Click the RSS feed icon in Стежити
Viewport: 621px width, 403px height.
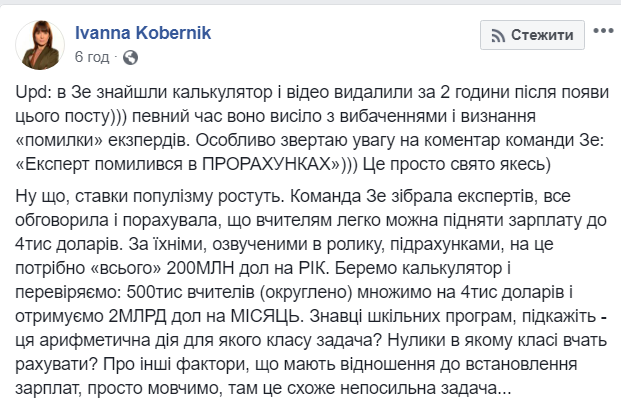click(498, 36)
